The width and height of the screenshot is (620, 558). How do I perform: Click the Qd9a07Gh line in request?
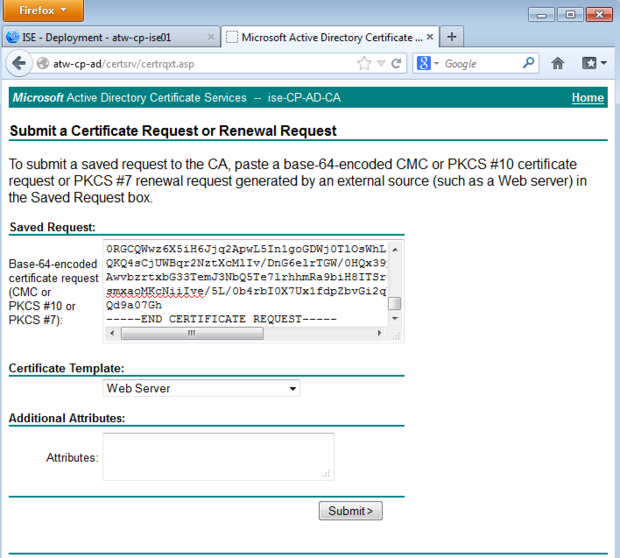[x=134, y=305]
